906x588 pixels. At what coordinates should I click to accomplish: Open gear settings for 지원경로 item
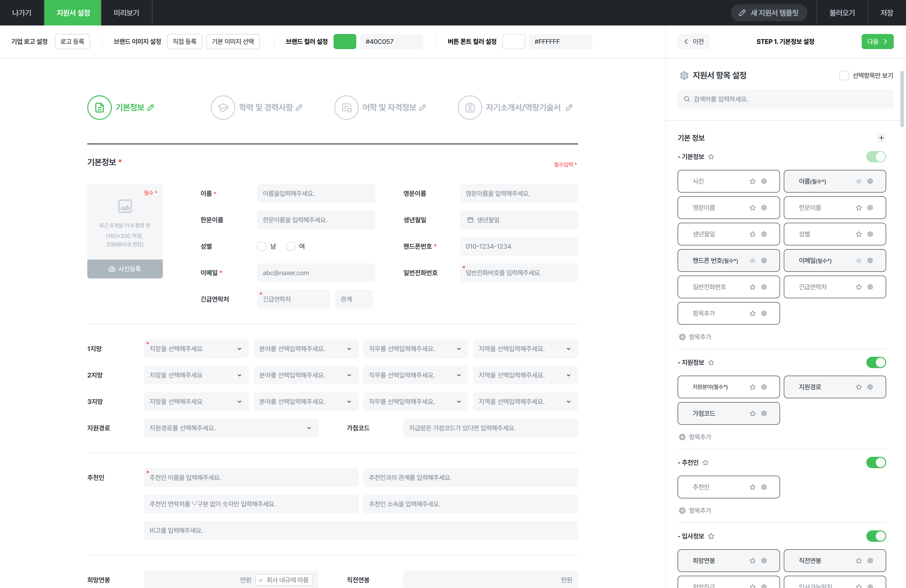[870, 387]
